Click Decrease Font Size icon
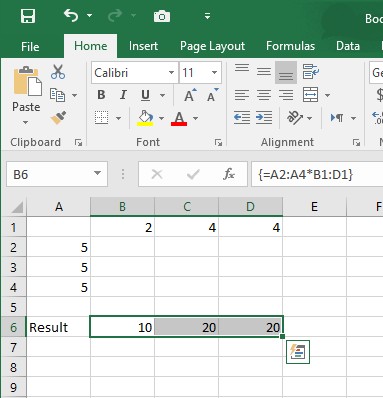Image resolution: width=383 pixels, height=398 pixels. [212, 95]
